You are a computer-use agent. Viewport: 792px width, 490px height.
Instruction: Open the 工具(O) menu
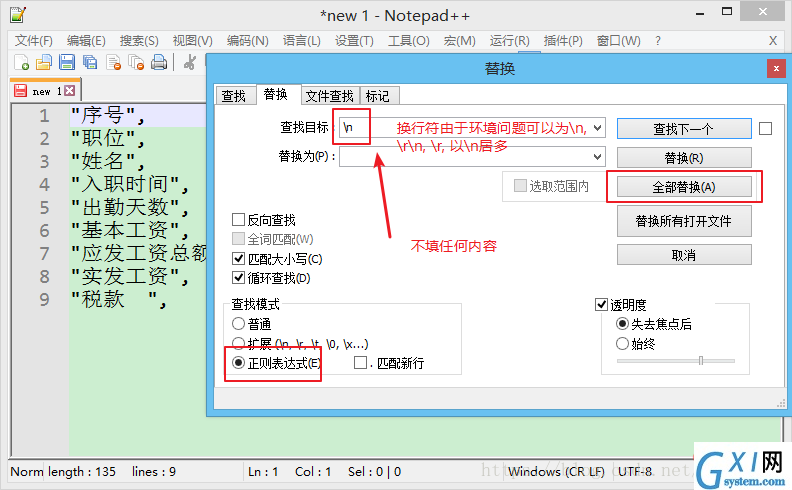(x=409, y=40)
